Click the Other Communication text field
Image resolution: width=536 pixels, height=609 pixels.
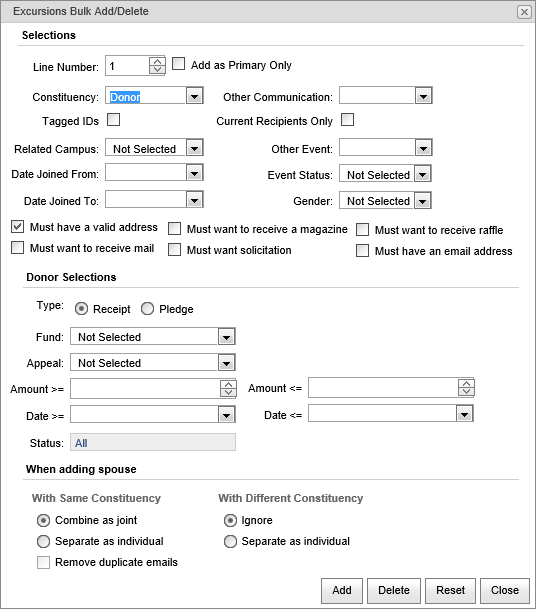click(x=377, y=96)
